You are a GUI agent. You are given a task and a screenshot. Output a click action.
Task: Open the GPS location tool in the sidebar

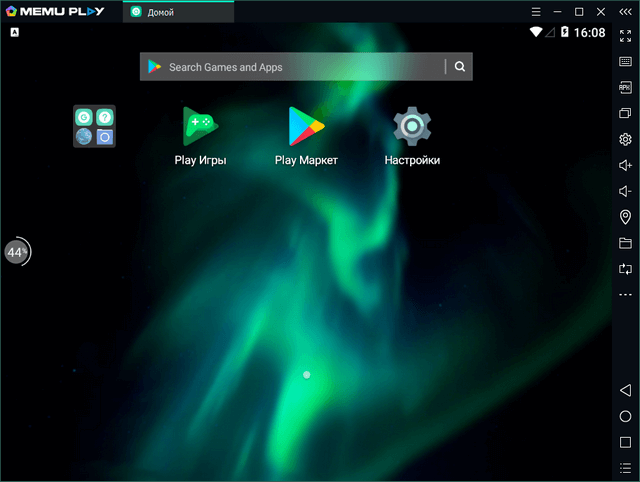tap(625, 217)
